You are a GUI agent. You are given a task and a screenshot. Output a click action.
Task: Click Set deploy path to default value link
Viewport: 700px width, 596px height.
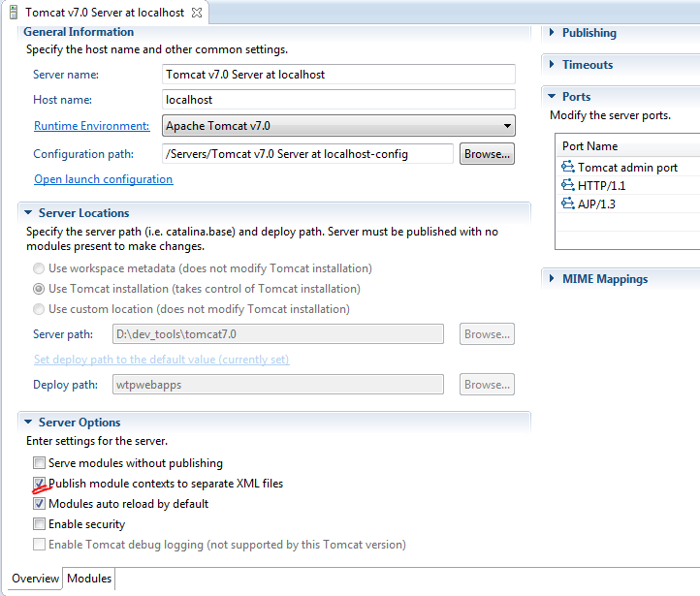162,360
